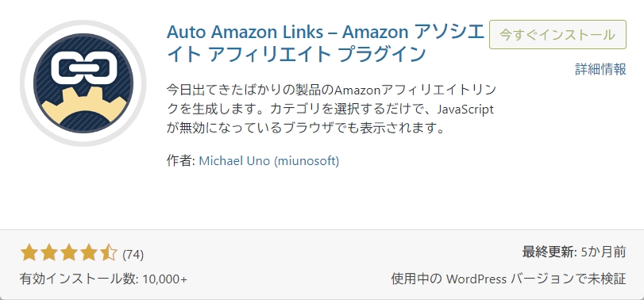Visit author Michael Uno (miunosoft) link
Screen dimensions: 644x300
click(269, 160)
